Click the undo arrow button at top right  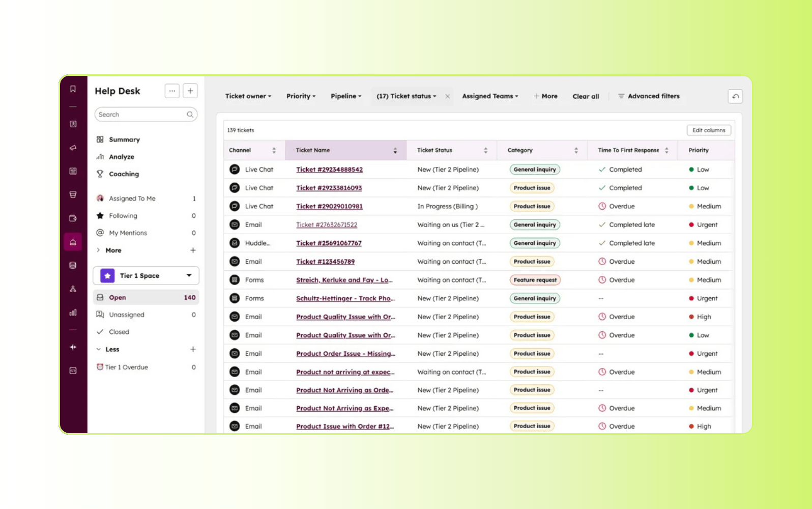(x=735, y=96)
